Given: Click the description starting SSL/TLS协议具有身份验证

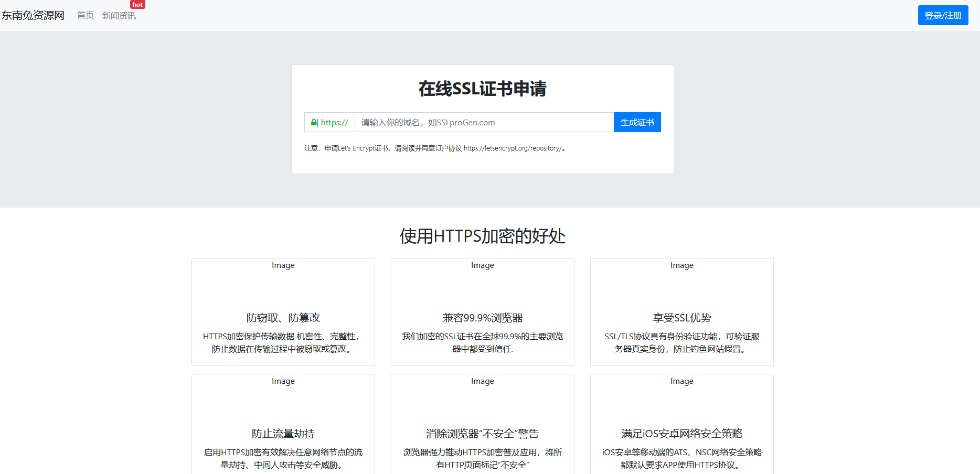Looking at the screenshot, I should (682, 343).
